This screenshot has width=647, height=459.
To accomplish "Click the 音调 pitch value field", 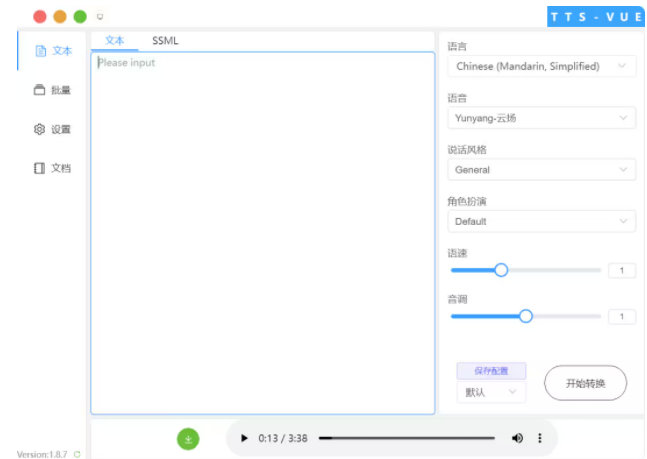I will 622,317.
